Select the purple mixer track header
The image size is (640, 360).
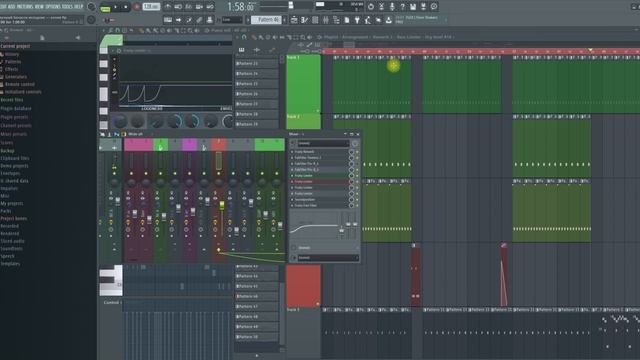pos(189,144)
